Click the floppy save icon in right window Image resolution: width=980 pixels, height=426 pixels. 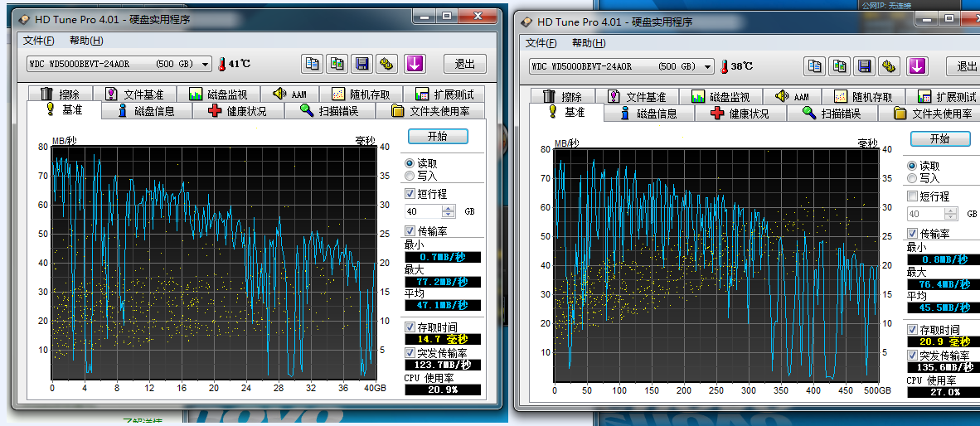click(865, 65)
